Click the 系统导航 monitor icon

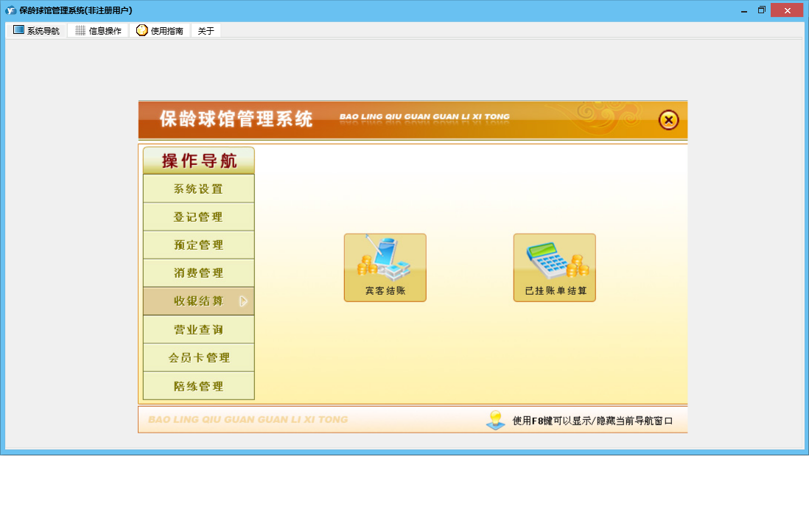(18, 30)
